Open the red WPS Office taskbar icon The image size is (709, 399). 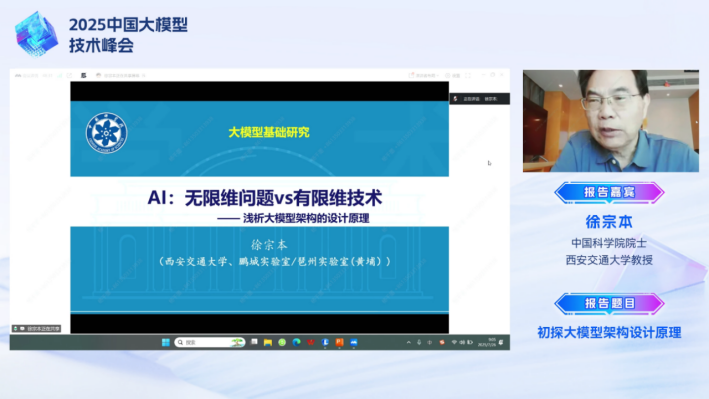coord(311,342)
